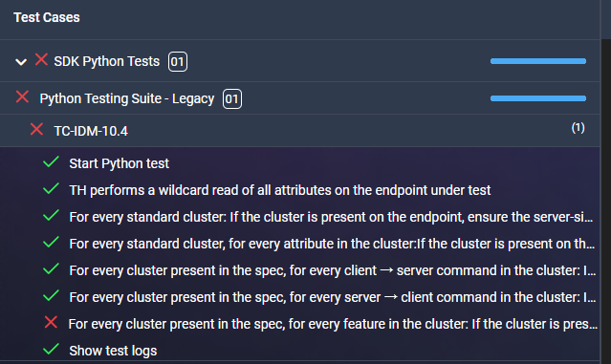This screenshot has height=364, width=611.
Task: Click checkmark beside wildcard read step
Action: pos(51,189)
